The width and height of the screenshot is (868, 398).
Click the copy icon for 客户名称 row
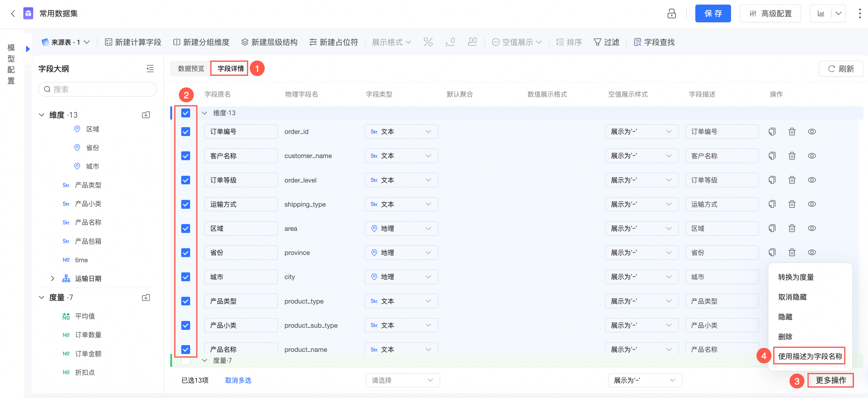pyautogui.click(x=772, y=156)
